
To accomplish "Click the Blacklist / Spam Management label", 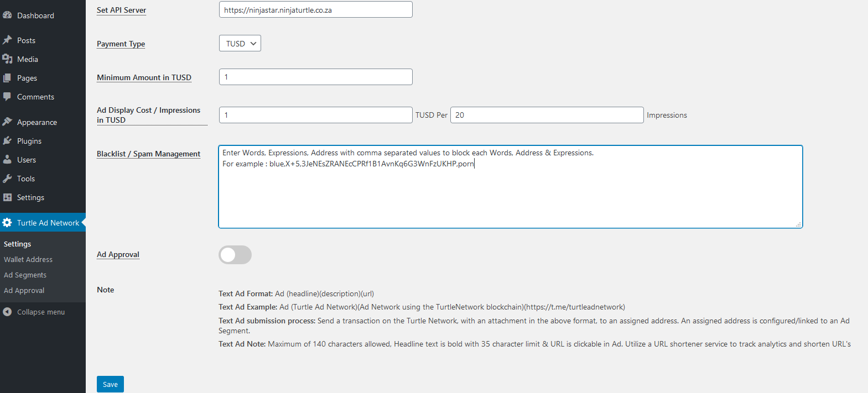I will point(149,154).
